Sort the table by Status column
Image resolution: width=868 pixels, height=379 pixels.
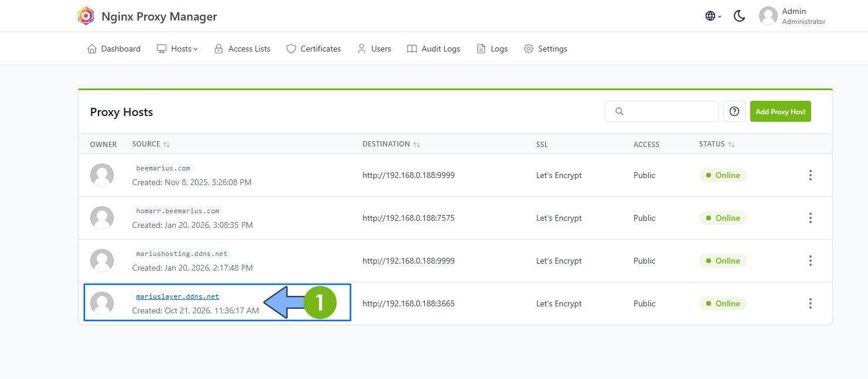717,144
